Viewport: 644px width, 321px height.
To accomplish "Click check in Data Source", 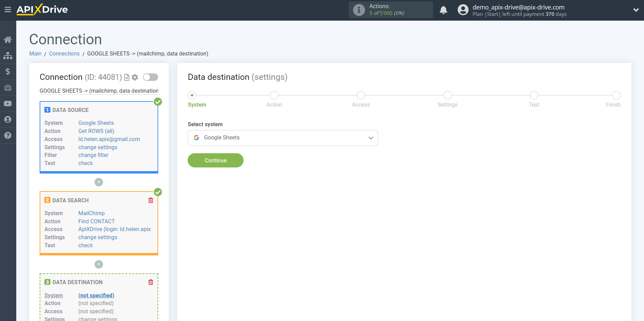I will coord(85,163).
